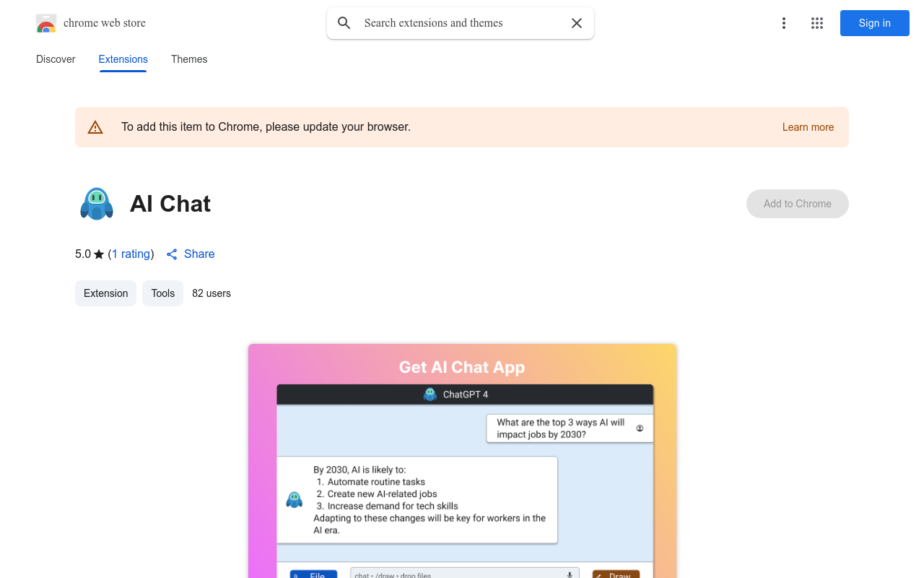924x578 pixels.
Task: Click the Chrome Web Store logo
Action: pos(46,23)
